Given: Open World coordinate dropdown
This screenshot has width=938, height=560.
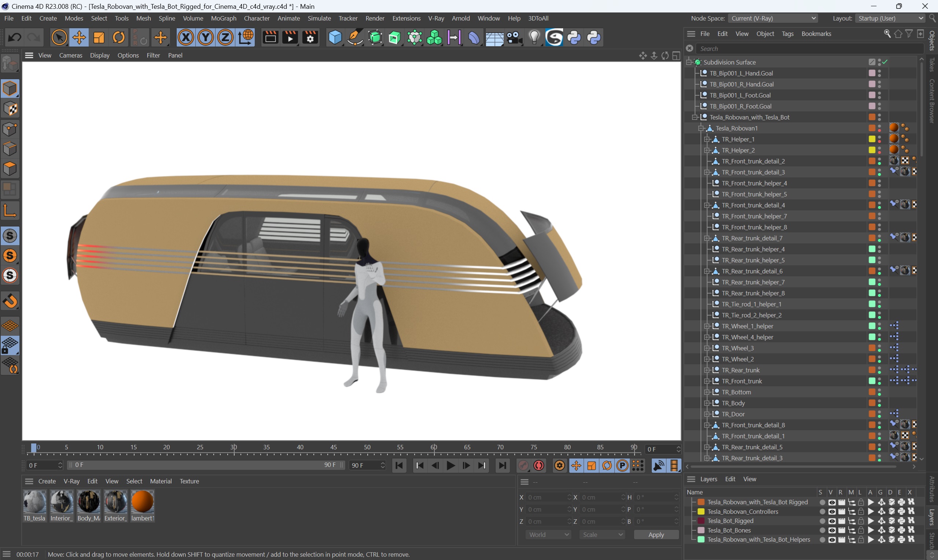Looking at the screenshot, I should click(x=548, y=535).
